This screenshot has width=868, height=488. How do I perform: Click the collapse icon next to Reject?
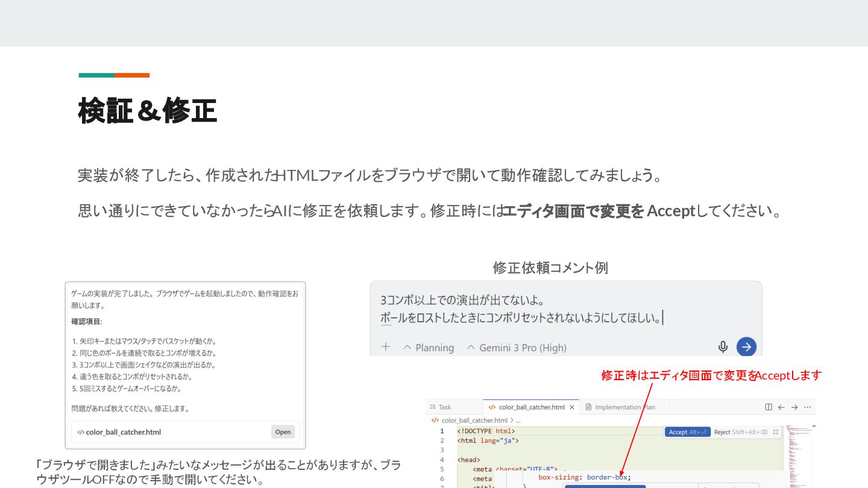(776, 432)
